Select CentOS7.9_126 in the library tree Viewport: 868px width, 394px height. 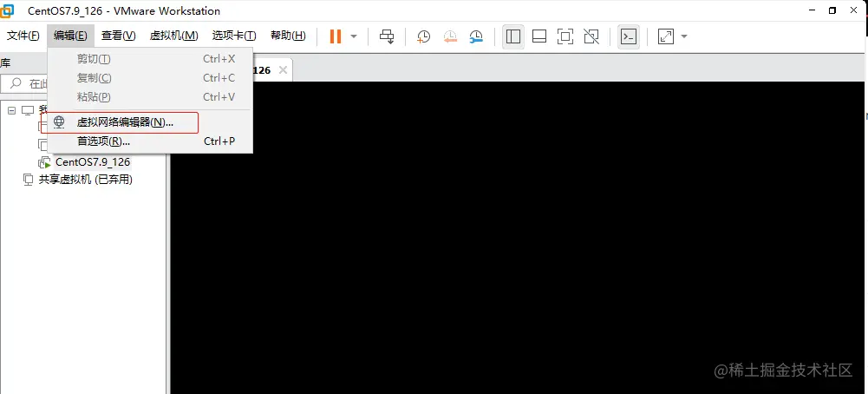click(x=93, y=162)
